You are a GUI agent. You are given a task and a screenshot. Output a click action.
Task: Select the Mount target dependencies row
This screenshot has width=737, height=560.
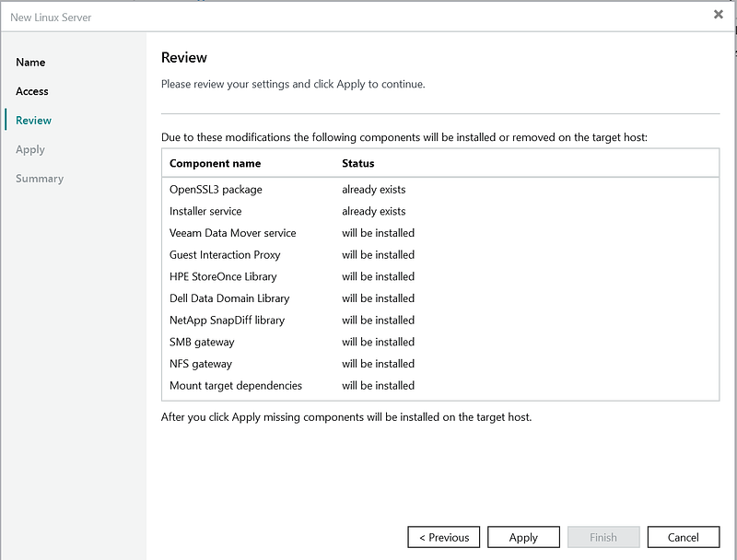[236, 386]
